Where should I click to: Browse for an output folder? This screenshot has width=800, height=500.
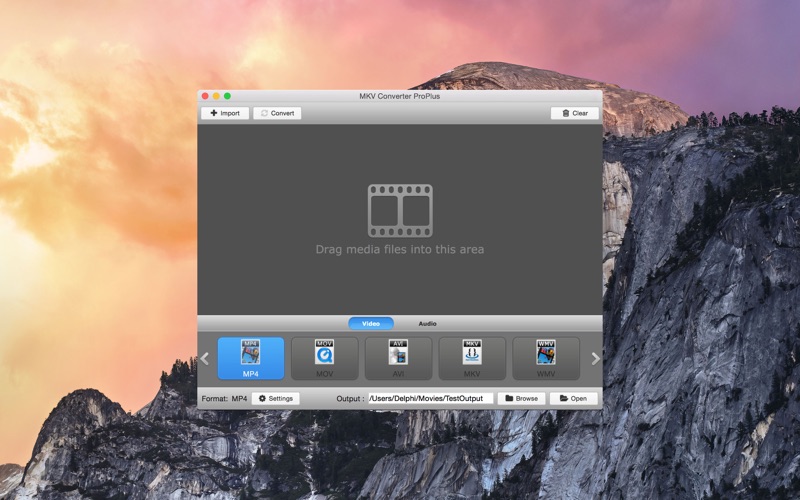click(x=521, y=398)
